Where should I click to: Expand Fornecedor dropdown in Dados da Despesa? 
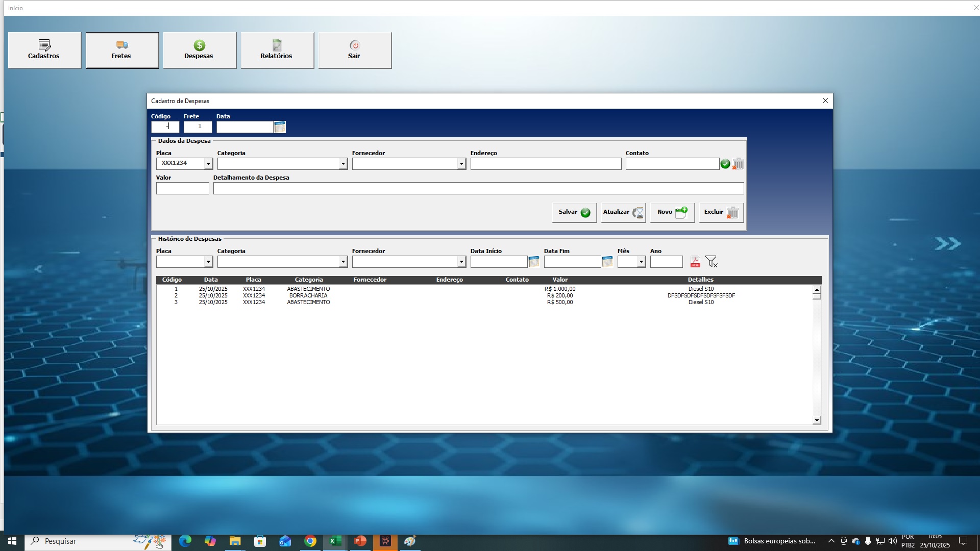(x=461, y=164)
